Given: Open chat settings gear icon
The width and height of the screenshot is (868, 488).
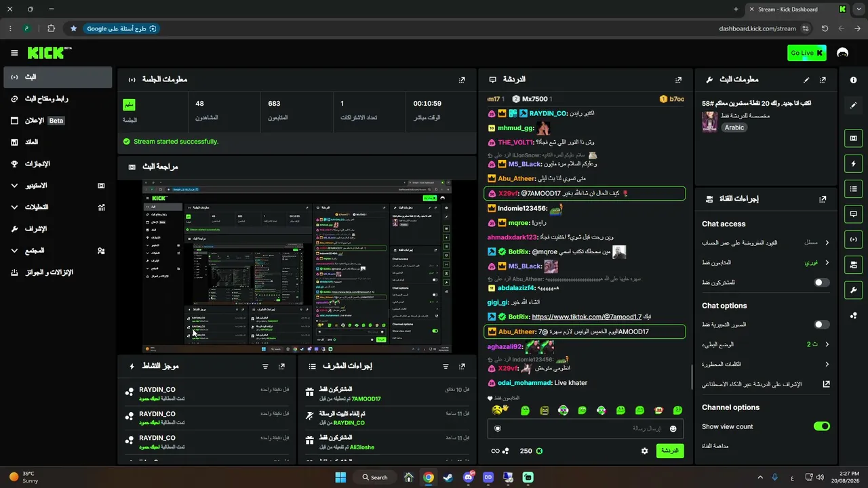Looking at the screenshot, I should point(645,451).
